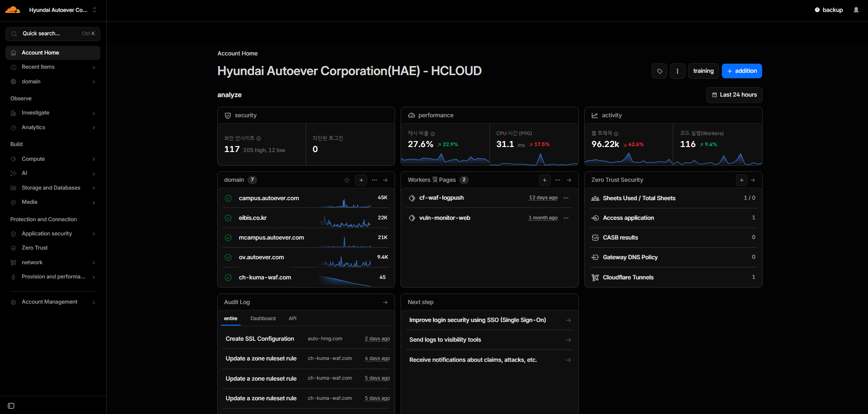
Task: Expand AI sidebar section
Action: [x=53, y=174]
